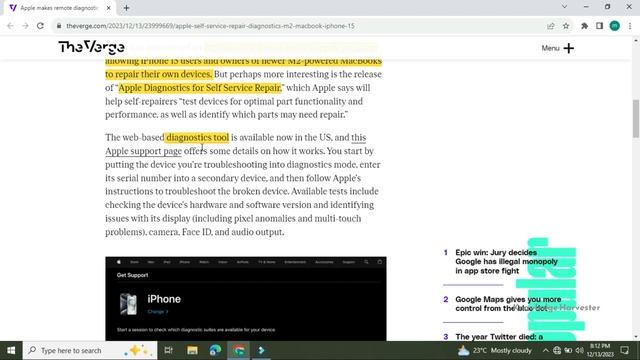Viewport: 640px width, 360px height.
Task: Open File Explorer from the taskbar
Action: tap(192, 350)
